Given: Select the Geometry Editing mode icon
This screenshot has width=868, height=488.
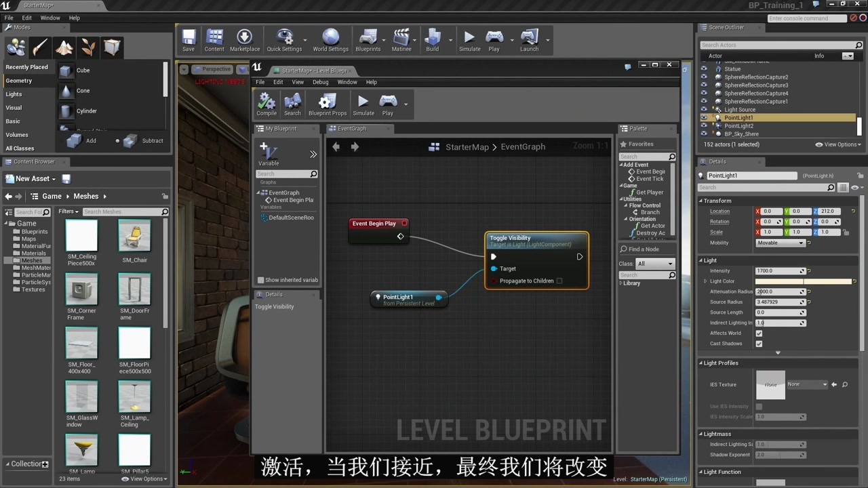Looking at the screenshot, I should (112, 47).
